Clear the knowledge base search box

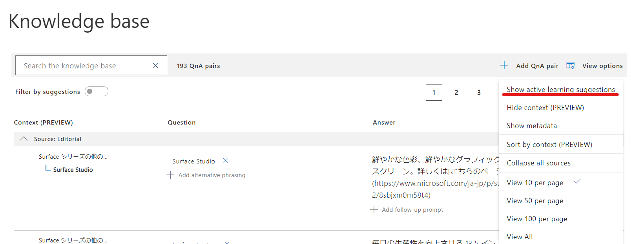(155, 66)
